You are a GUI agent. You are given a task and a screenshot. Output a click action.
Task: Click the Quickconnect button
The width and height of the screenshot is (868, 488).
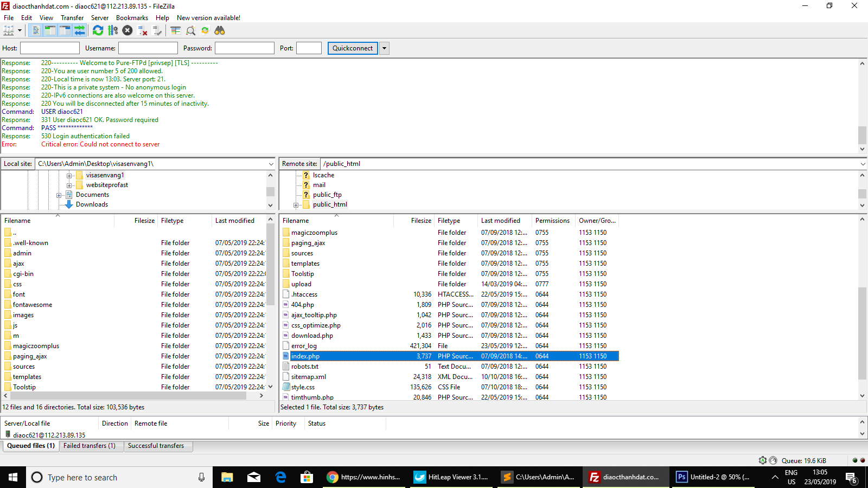coord(353,48)
